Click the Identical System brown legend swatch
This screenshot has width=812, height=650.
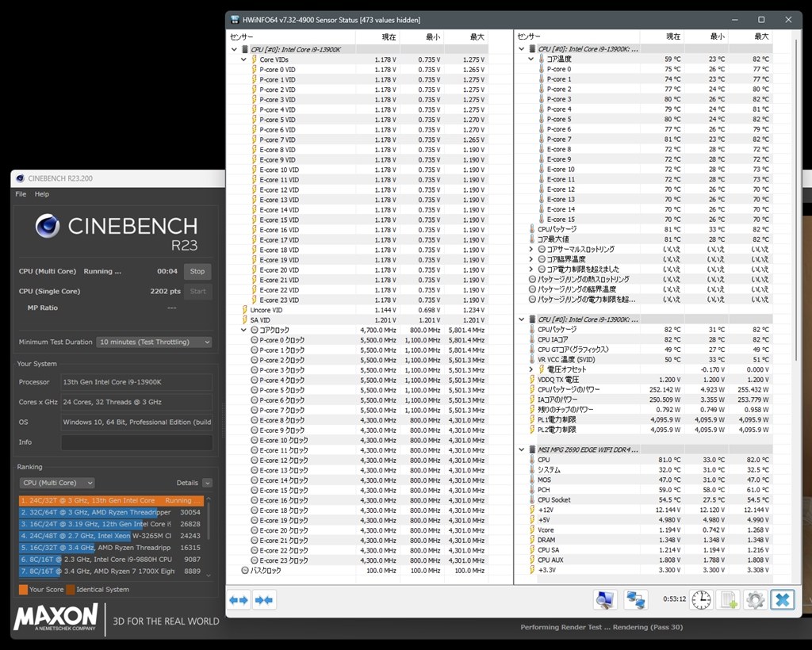[x=71, y=590]
